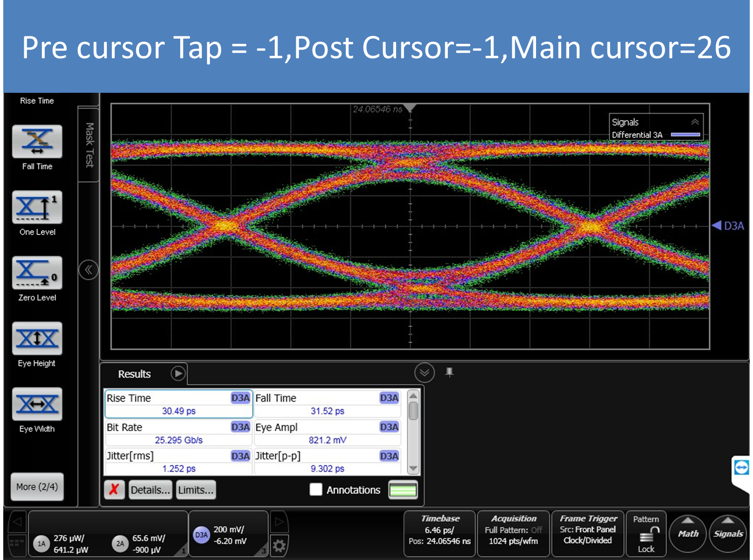Open the Frame Trigger settings

click(588, 533)
